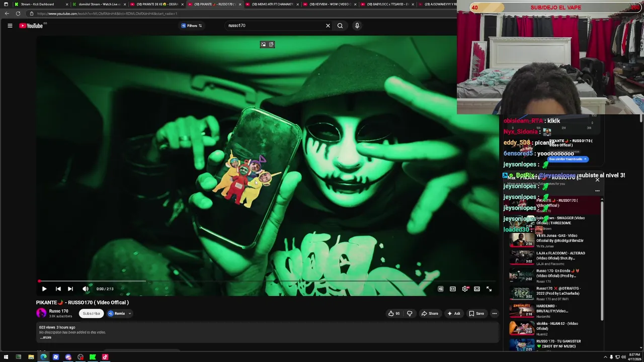Subscribe to Russo 170 channel
This screenshot has height=362, width=644.
coord(91,314)
